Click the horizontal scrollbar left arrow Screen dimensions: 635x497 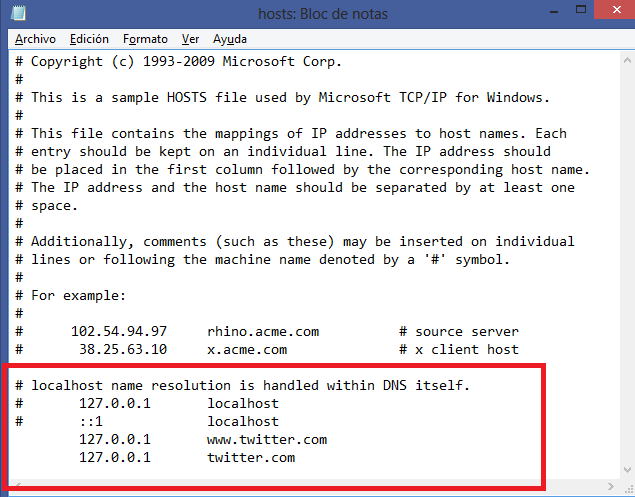click(x=17, y=485)
